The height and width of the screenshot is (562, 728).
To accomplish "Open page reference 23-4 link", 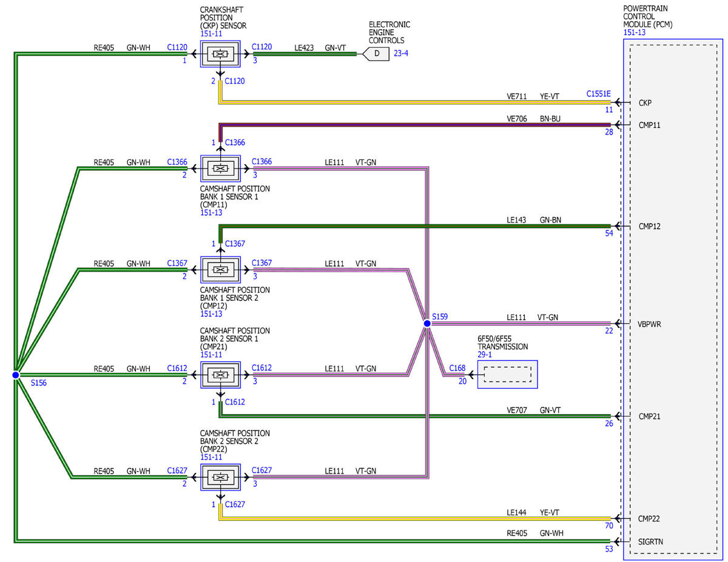I will click(401, 53).
